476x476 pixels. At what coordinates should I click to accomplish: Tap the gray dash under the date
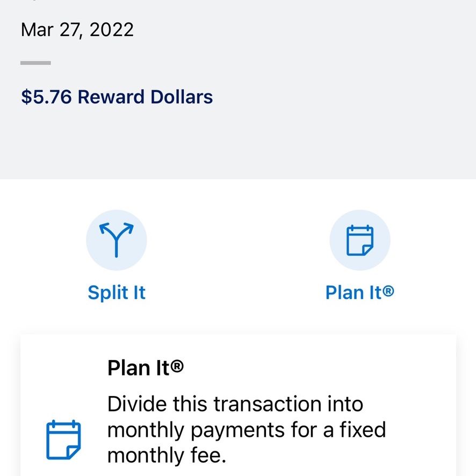(35, 63)
